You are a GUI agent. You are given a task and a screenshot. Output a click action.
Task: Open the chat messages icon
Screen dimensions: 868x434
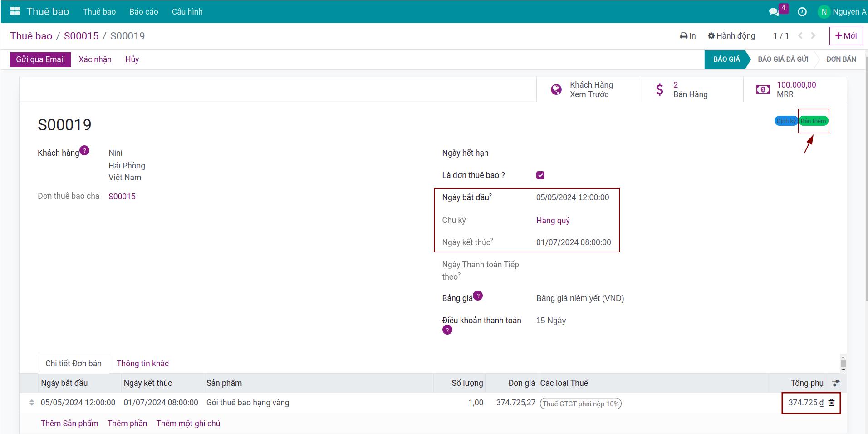point(774,12)
